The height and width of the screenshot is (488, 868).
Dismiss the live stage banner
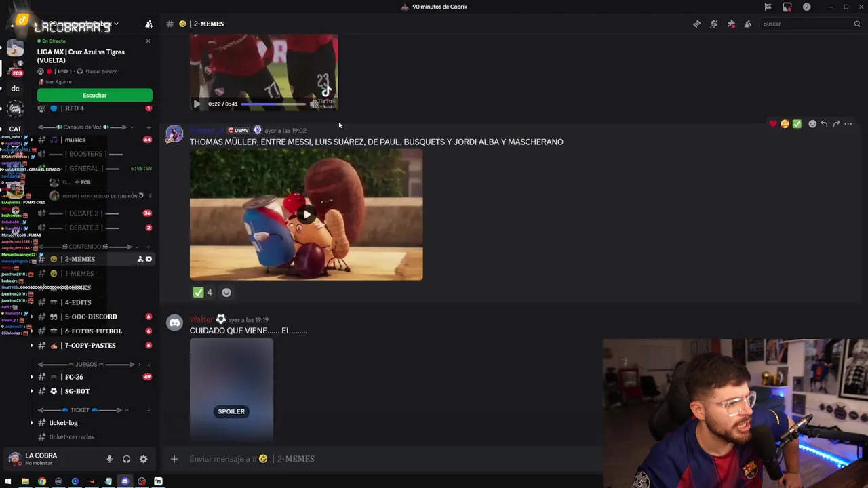[148, 41]
